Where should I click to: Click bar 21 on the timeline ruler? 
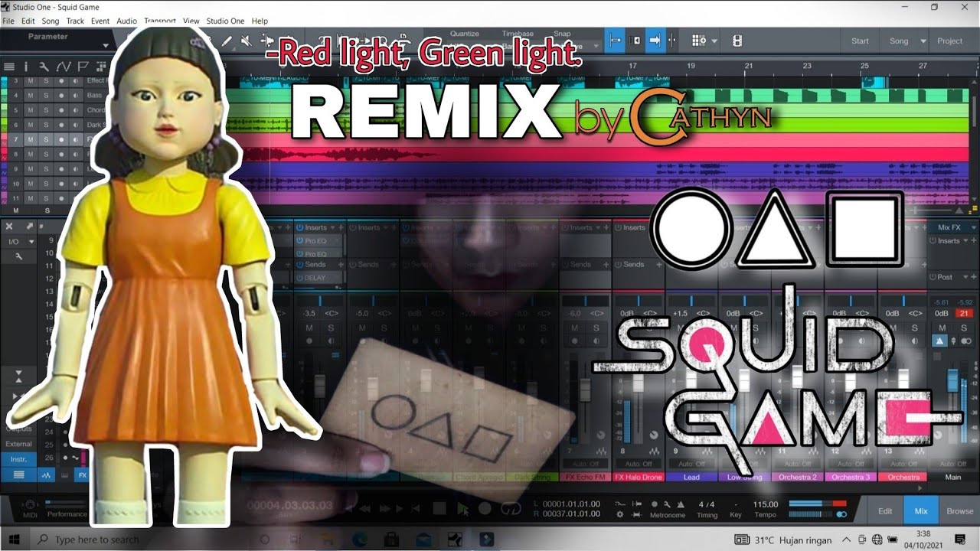click(748, 67)
